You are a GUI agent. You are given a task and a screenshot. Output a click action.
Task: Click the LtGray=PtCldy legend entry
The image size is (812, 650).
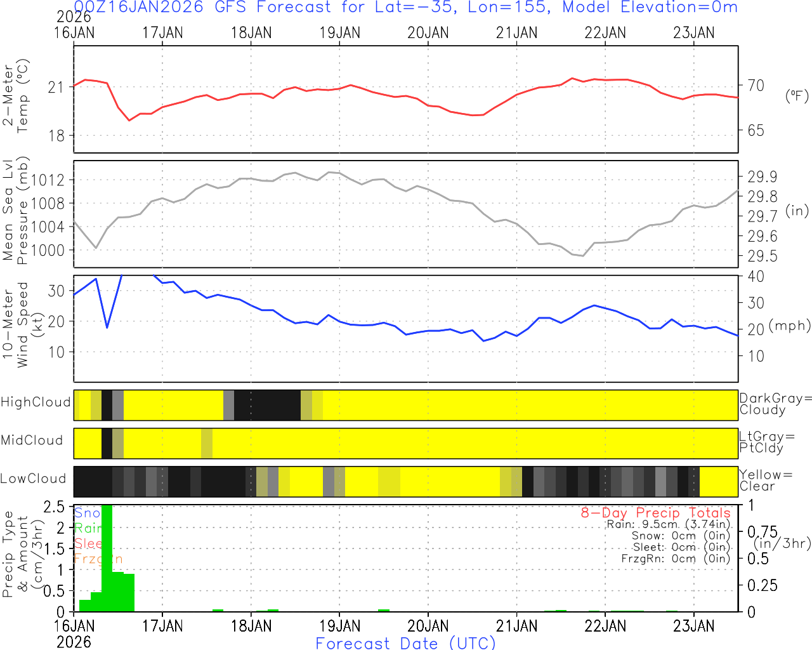[766, 442]
